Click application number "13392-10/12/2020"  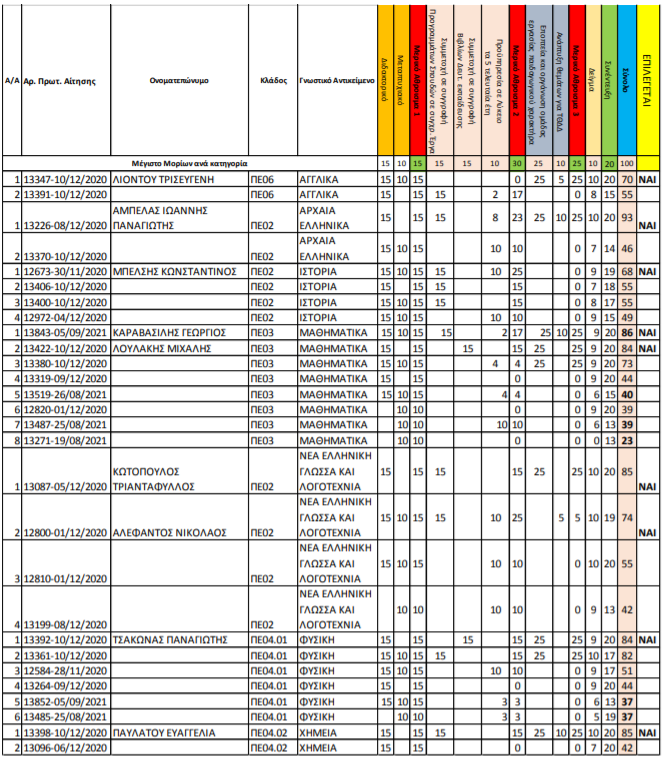[x=65, y=640]
